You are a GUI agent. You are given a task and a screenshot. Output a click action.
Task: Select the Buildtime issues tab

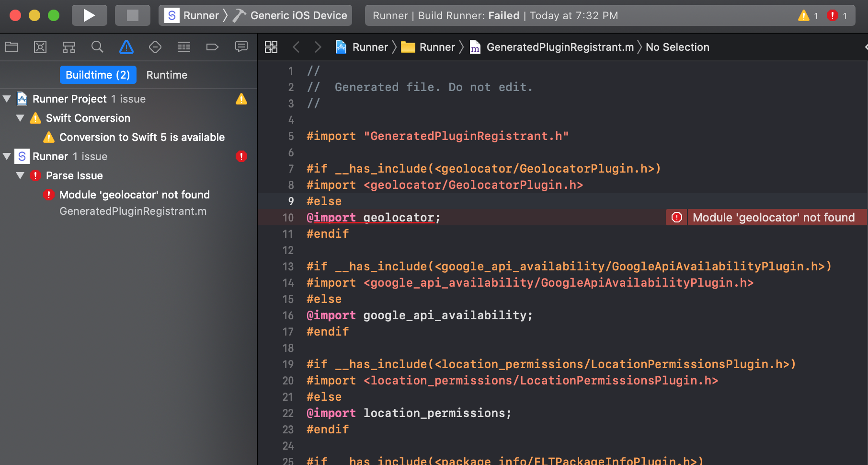point(98,75)
